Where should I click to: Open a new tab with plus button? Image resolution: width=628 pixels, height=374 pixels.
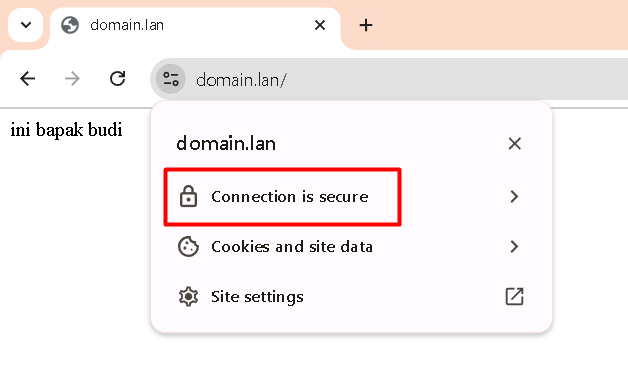(x=366, y=25)
